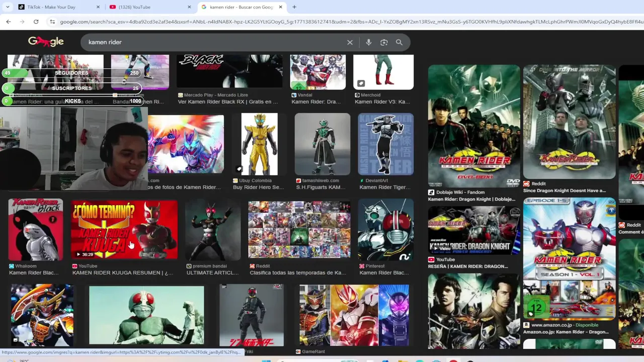
Task: Open the Reddit seasons collage thumbnail
Action: [x=299, y=230]
